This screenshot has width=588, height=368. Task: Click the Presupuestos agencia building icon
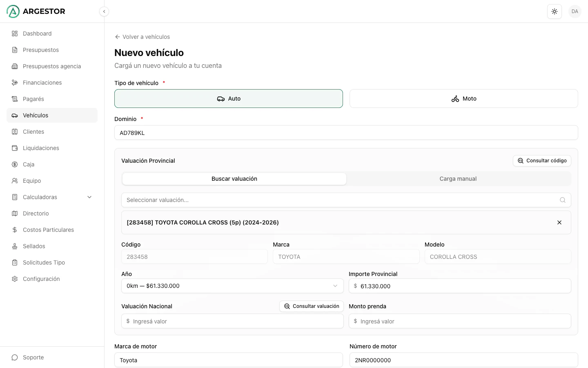[x=15, y=66]
